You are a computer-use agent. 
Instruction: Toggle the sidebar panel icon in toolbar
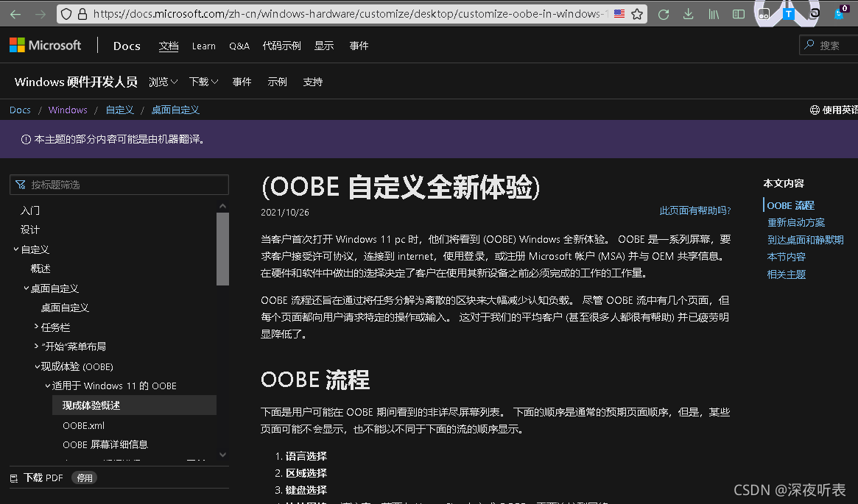(739, 14)
